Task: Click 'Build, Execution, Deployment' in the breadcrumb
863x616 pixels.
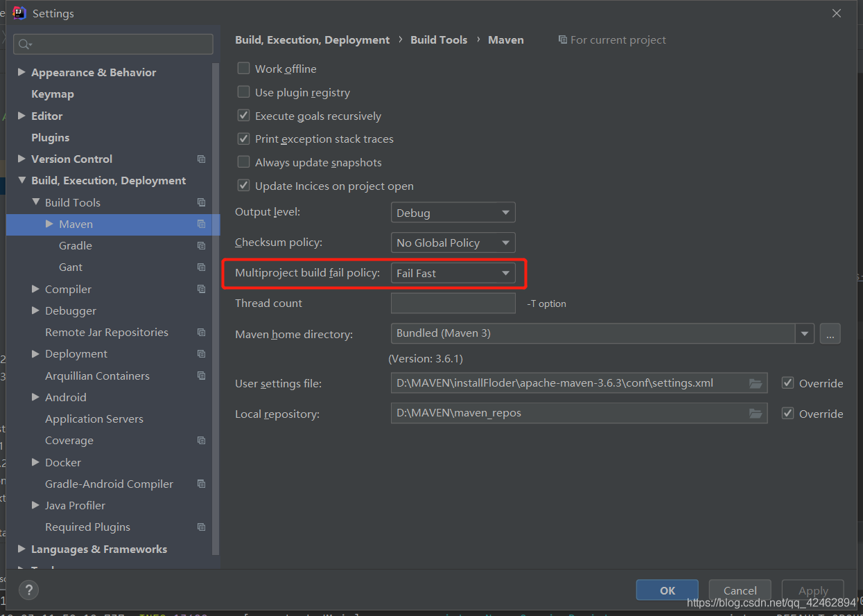Action: tap(312, 39)
